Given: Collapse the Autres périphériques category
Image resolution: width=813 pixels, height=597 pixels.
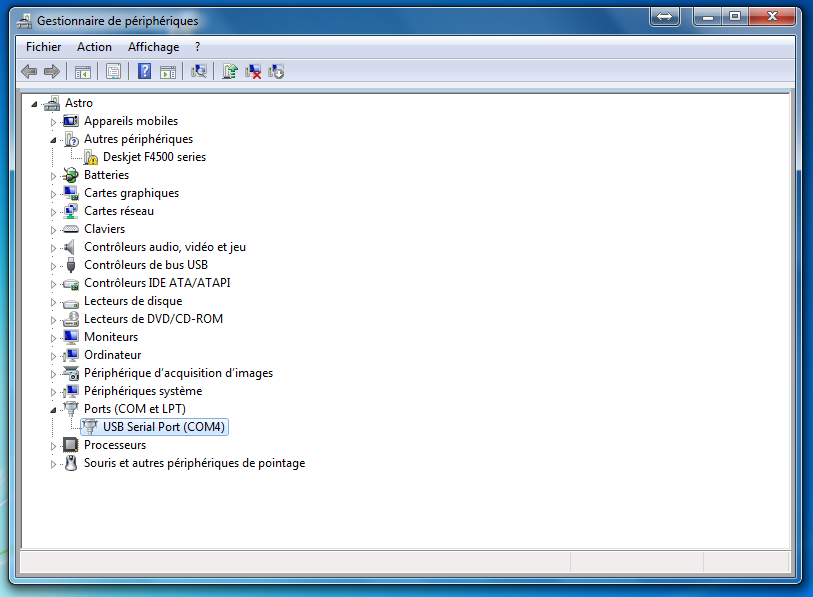Looking at the screenshot, I should point(53,138).
